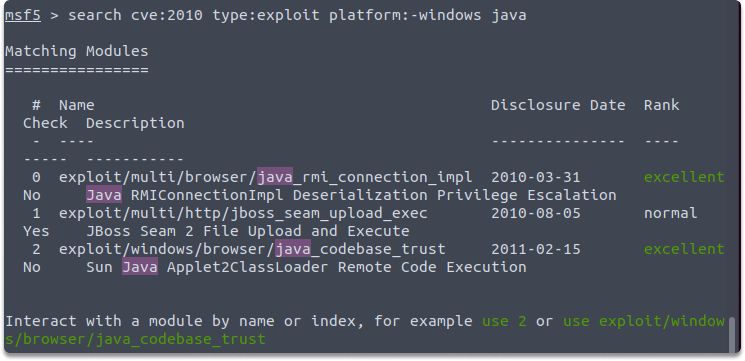Click the green 'use exploit/window' example text

(644, 321)
